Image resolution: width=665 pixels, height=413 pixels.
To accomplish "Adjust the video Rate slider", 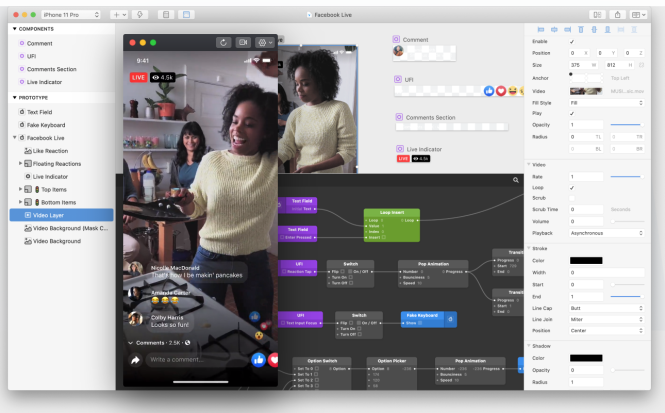I will [x=627, y=176].
